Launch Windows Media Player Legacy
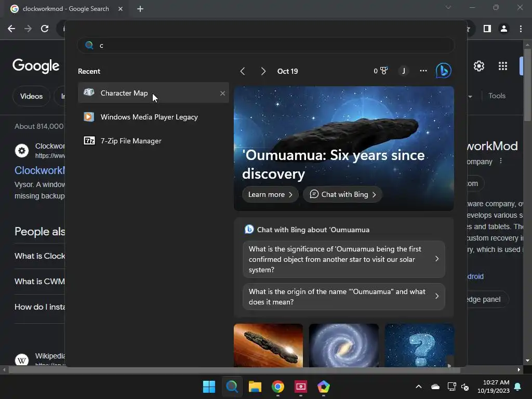Image resolution: width=532 pixels, height=399 pixels. coord(153,117)
